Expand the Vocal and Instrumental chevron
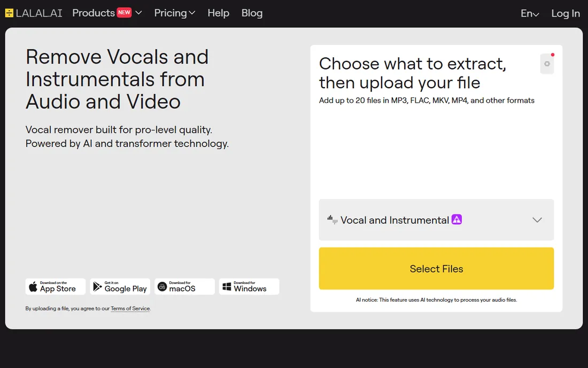This screenshot has width=588, height=368. 537,220
